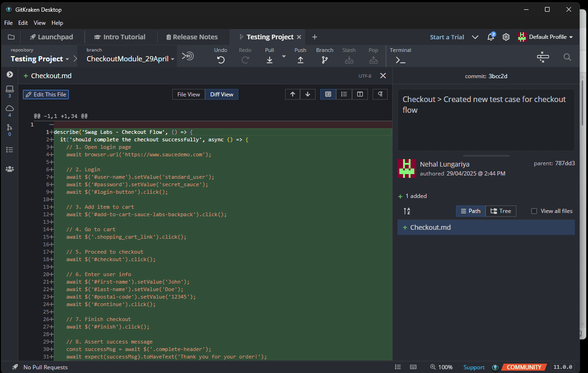Create a new Branch from toolbar
This screenshot has height=373, width=588.
(x=324, y=59)
